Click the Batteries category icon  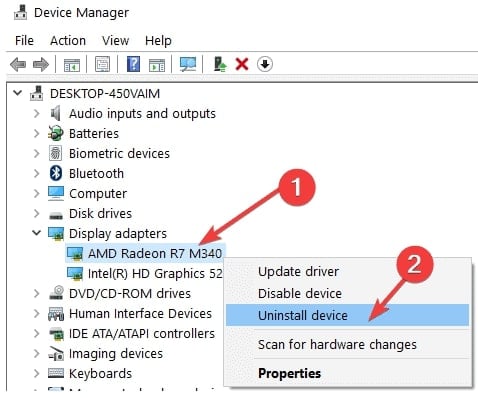55,133
